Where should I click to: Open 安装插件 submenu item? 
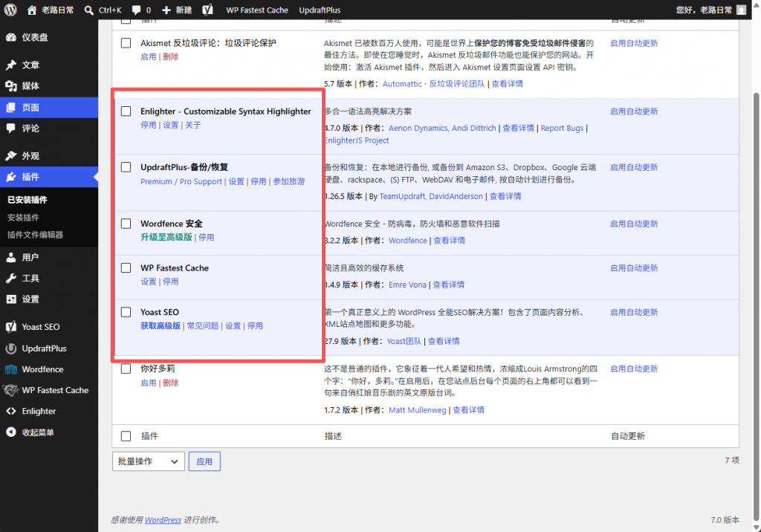23,218
